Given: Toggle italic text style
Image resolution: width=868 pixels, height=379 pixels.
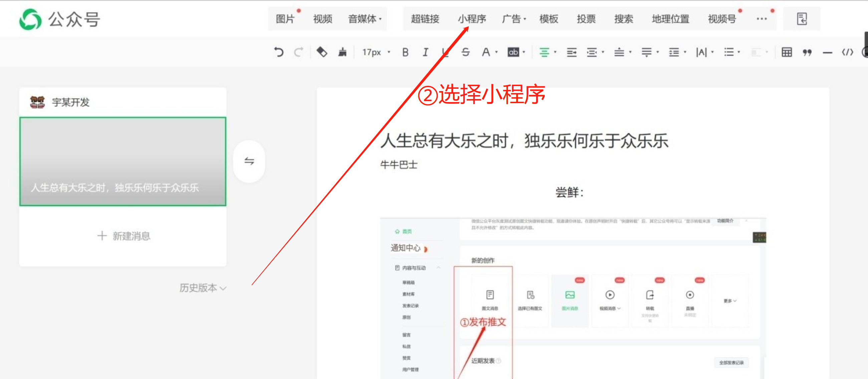Looking at the screenshot, I should (425, 52).
